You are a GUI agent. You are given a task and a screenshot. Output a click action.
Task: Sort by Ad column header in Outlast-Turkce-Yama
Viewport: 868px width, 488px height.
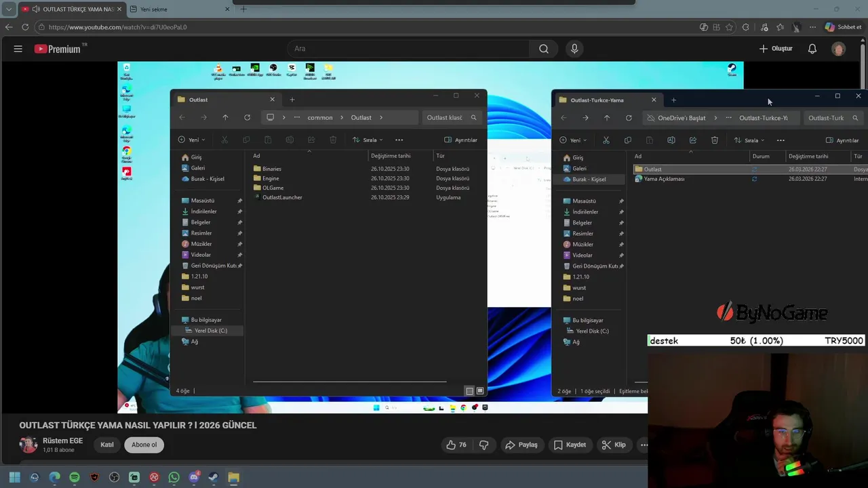(x=638, y=157)
